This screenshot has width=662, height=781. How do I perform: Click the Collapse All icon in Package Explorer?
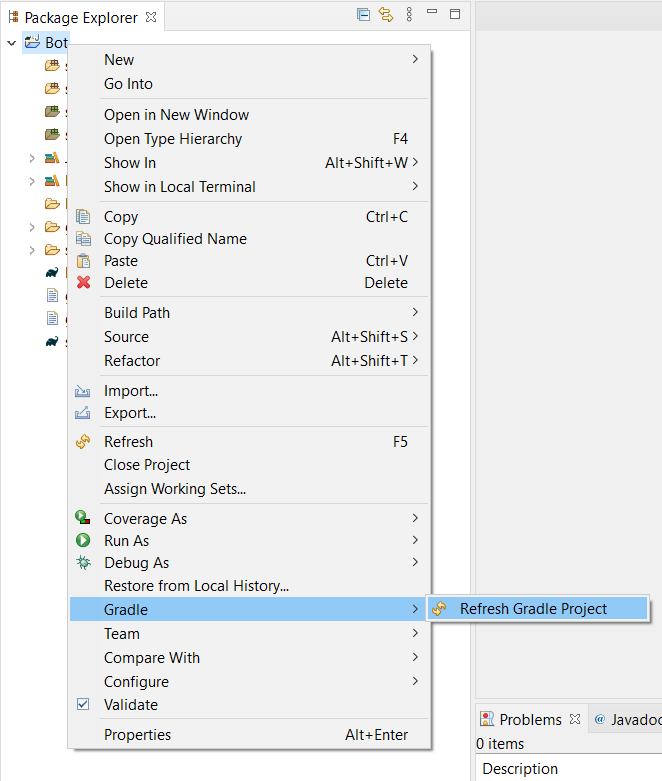pos(364,14)
